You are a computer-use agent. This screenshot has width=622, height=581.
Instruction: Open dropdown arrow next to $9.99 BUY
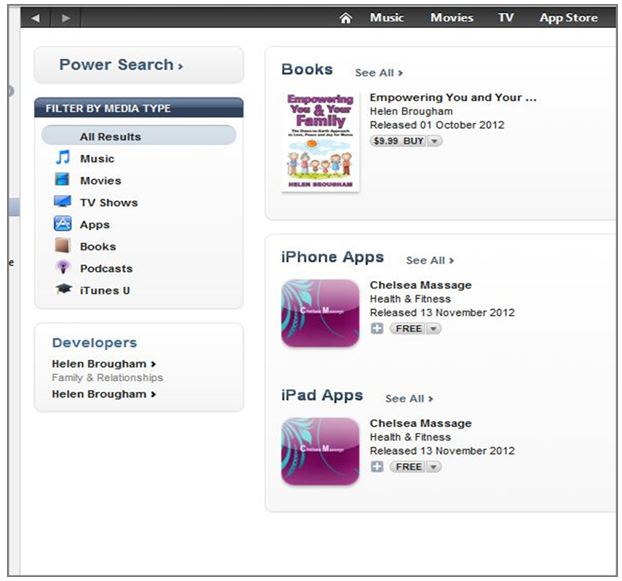tap(435, 141)
